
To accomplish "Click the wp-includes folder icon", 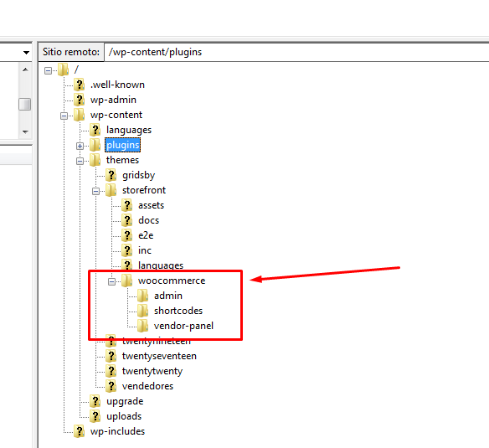I will 80,431.
